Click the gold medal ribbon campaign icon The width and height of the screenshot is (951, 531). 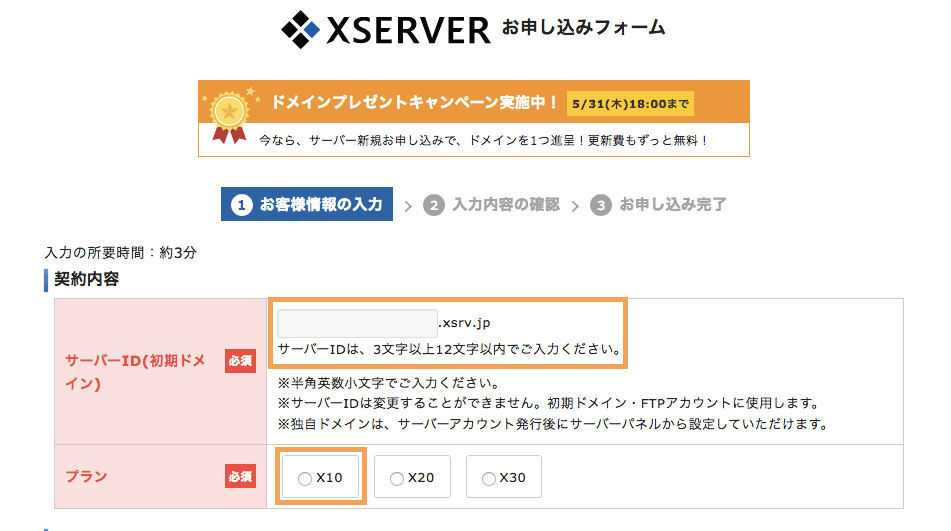coord(229,116)
